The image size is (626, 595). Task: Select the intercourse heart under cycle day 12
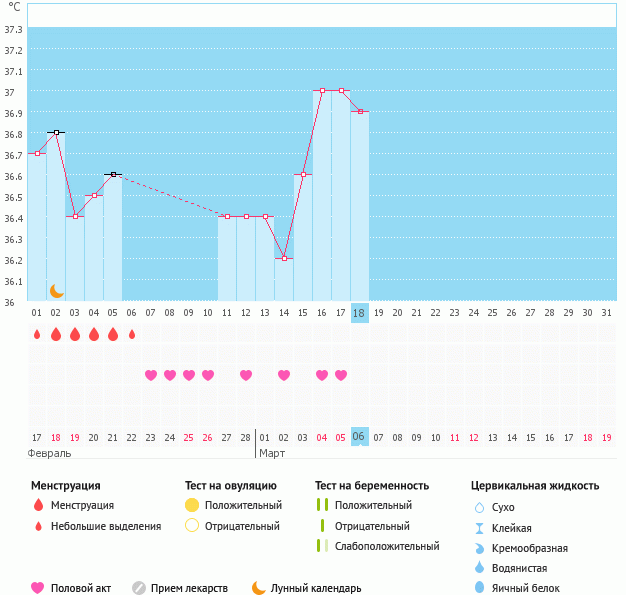[246, 375]
